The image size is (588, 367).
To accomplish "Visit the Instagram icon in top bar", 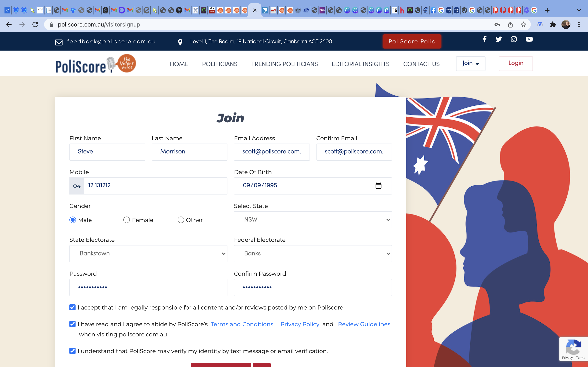I will click(x=514, y=39).
